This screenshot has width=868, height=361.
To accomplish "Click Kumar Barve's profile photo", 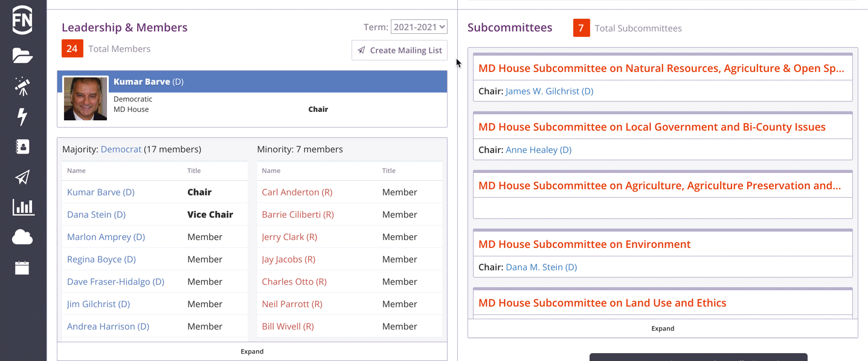I will 85,99.
